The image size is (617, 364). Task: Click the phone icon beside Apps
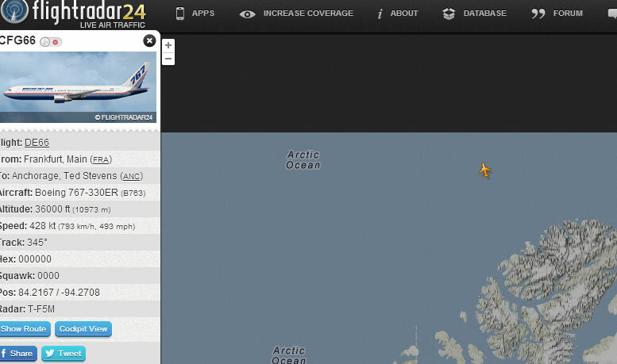pyautogui.click(x=179, y=13)
